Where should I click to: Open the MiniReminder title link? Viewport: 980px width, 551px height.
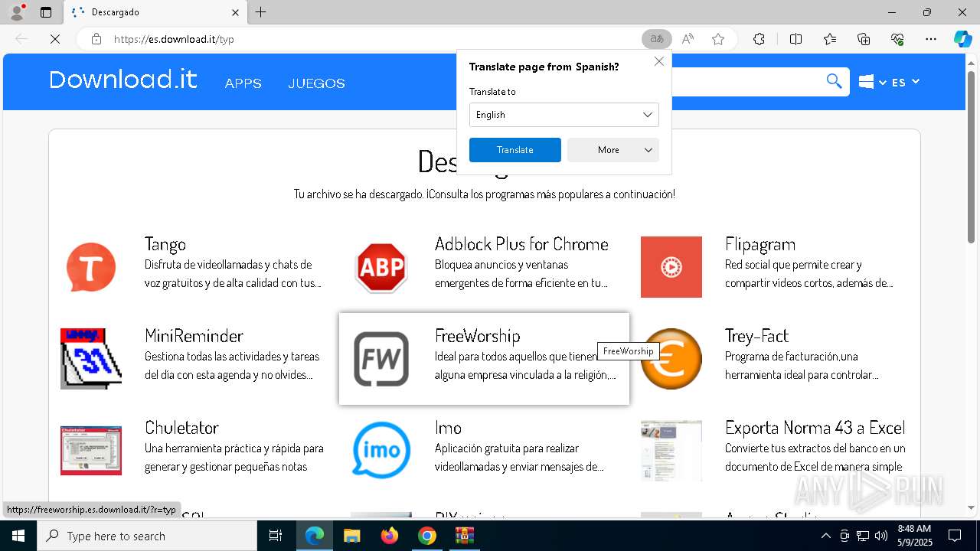[194, 336]
